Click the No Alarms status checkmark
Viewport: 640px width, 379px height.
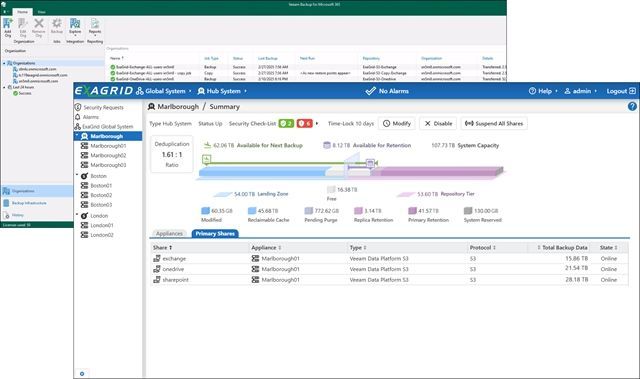coord(370,91)
